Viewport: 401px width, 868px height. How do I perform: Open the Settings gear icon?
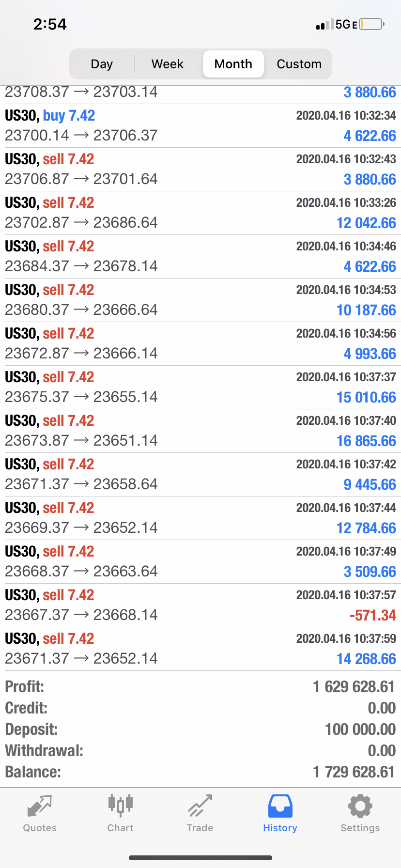tap(360, 806)
